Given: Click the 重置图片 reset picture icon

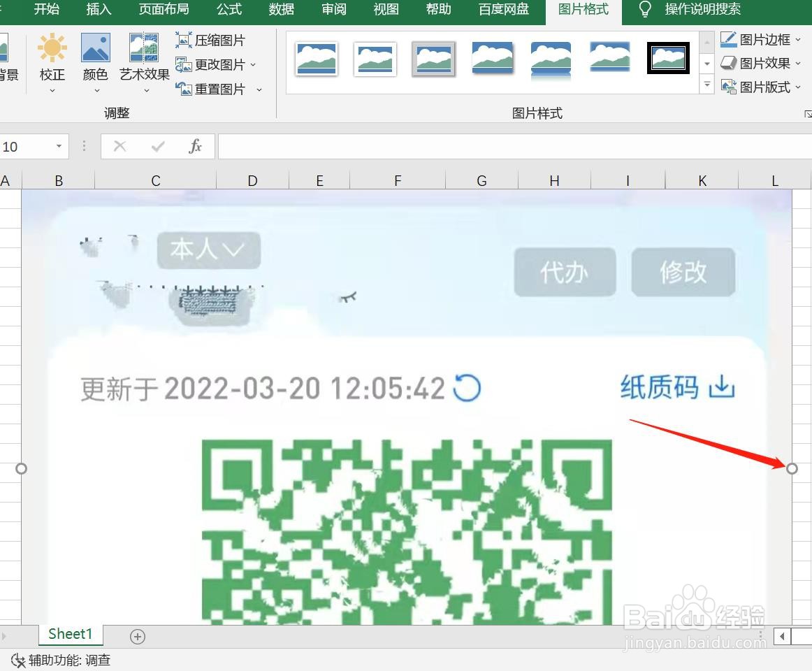Looking at the screenshot, I should [x=183, y=89].
